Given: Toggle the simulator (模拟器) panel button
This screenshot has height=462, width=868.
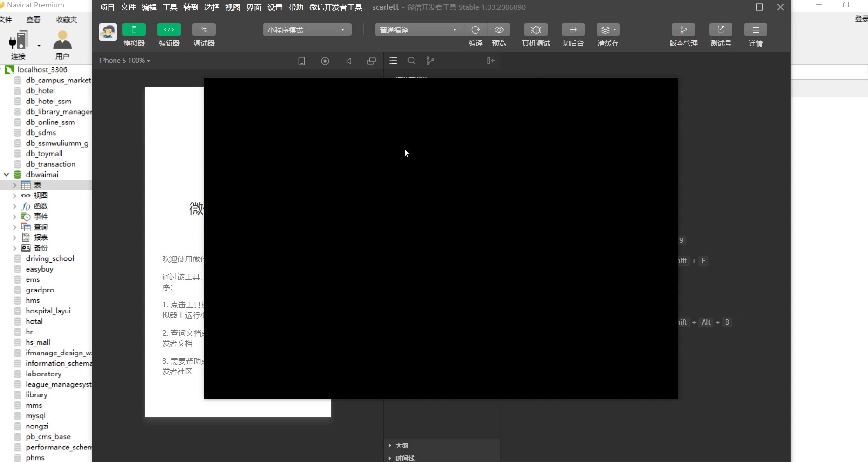Looking at the screenshot, I should tap(134, 30).
